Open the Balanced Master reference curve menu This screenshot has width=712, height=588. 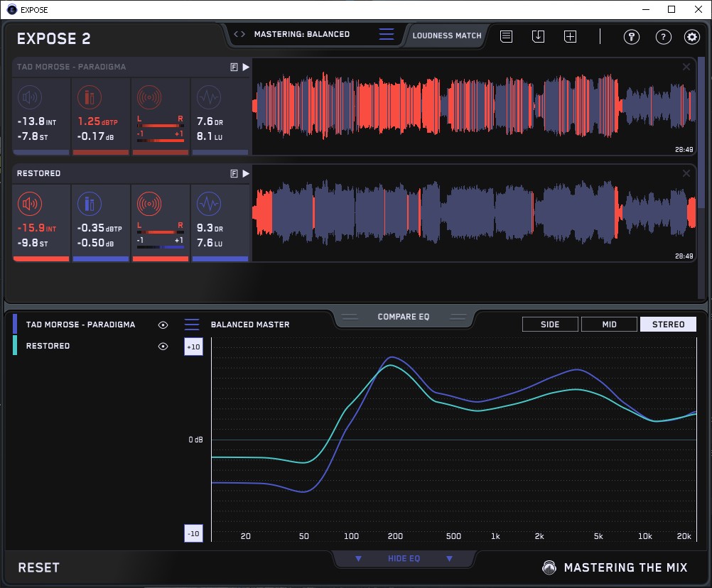[x=192, y=325]
